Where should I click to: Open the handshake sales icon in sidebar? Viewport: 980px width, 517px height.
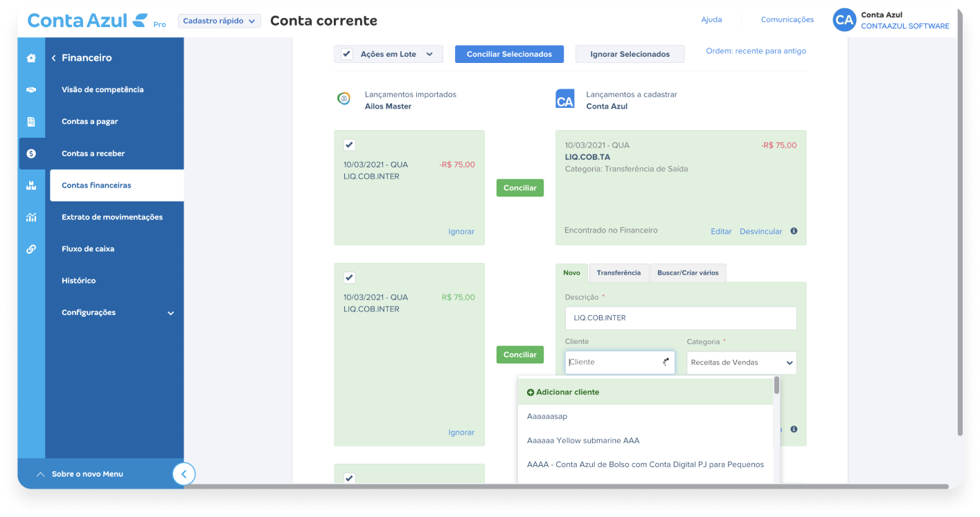[31, 90]
